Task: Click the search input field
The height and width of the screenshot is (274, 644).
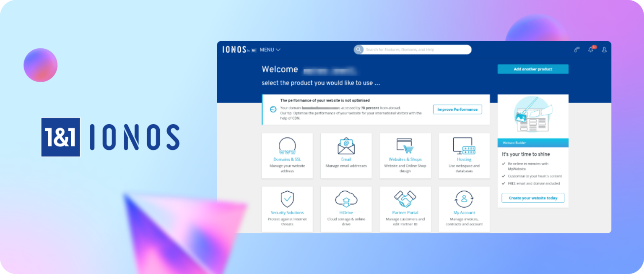Action: 413,50
